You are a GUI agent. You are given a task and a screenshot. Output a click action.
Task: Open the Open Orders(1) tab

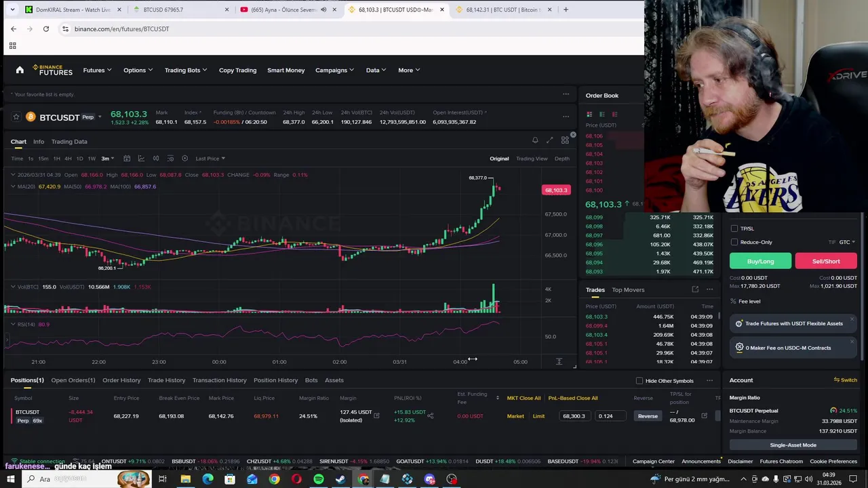73,380
